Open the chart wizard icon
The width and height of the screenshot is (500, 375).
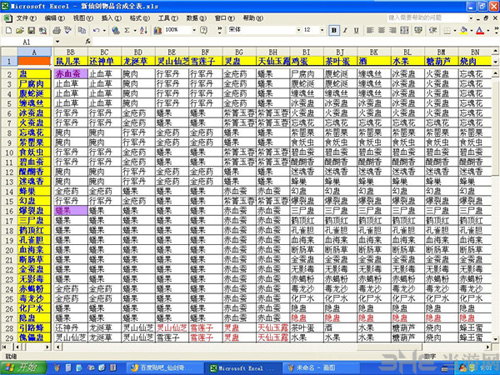157,31
